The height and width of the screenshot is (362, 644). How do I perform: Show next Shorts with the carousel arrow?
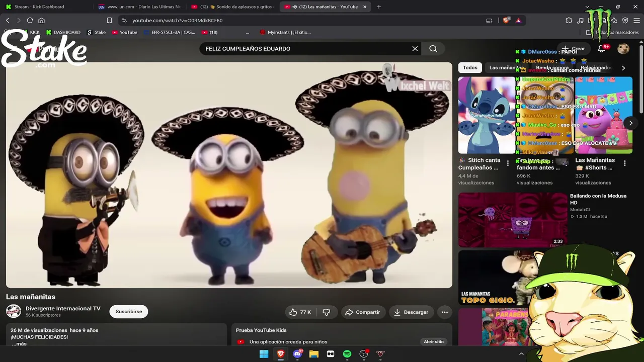pos(631,123)
